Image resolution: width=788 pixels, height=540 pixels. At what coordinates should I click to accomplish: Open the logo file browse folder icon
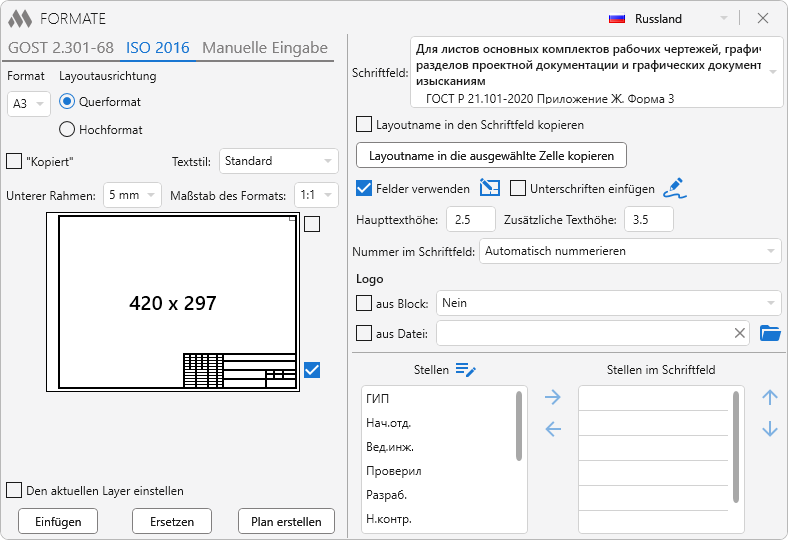point(770,333)
